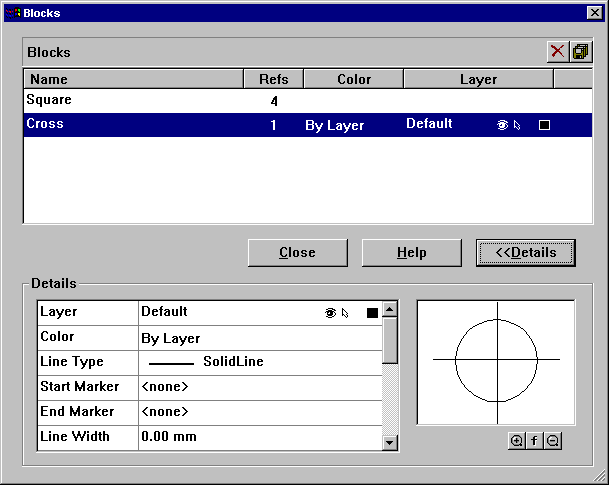The height and width of the screenshot is (485, 609).
Task: Click the Refs column header
Action: (273, 79)
